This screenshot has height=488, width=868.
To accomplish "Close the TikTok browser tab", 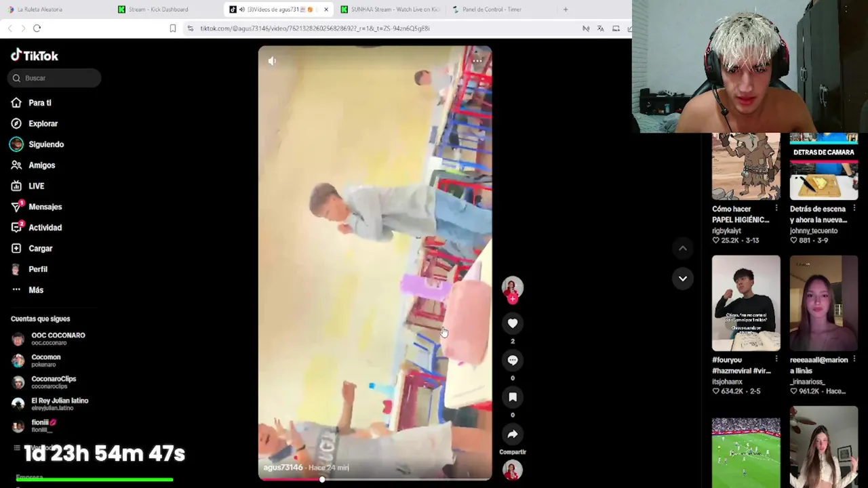I will tap(326, 9).
